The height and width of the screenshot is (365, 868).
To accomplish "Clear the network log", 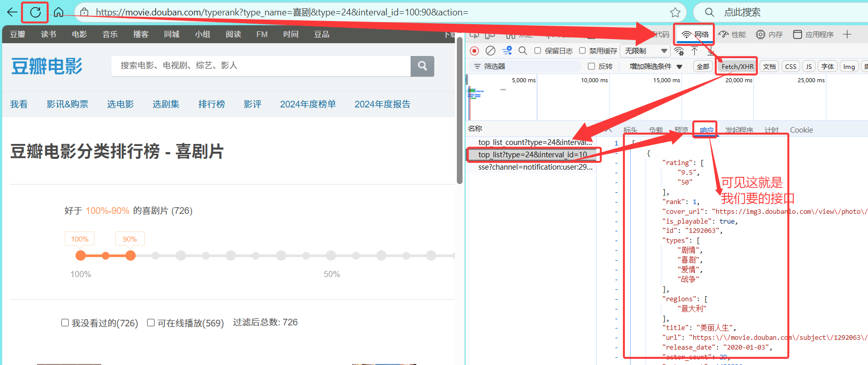I will tap(491, 50).
